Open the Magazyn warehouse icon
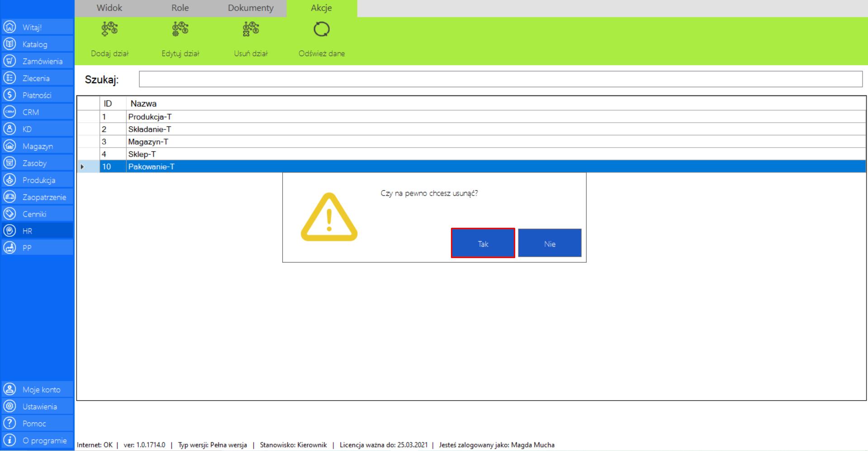The width and height of the screenshot is (868, 451). point(9,146)
